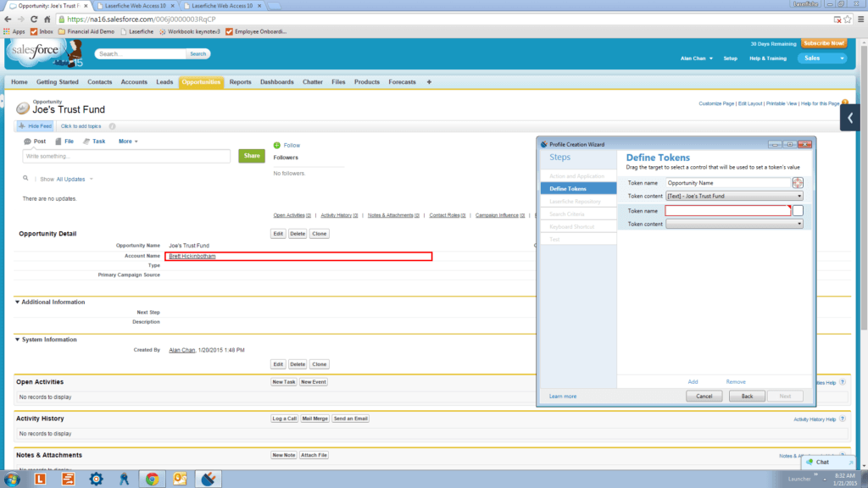Open the orange Laserfiche L taskbar icon
Viewport: 868px width, 488px height.
40,480
